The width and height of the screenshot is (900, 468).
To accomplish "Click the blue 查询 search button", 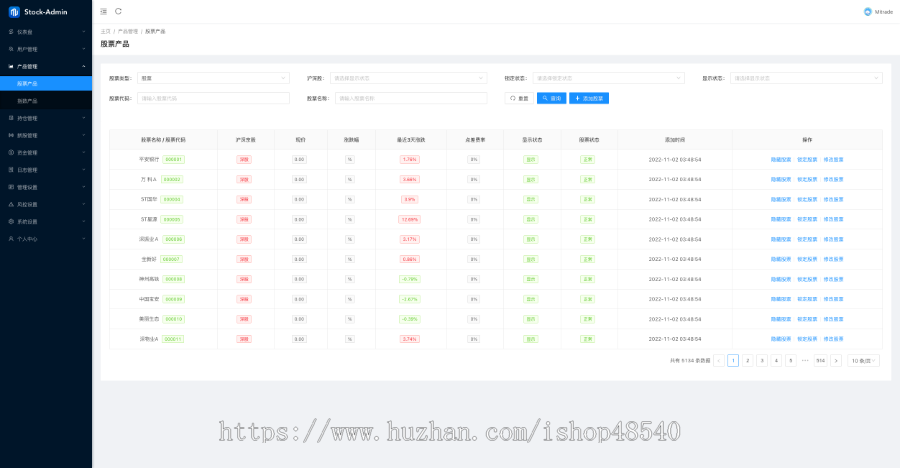I will (552, 98).
